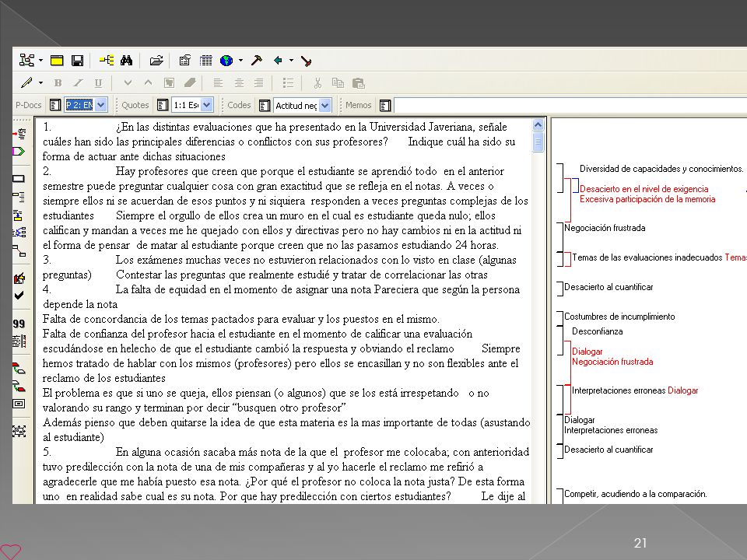Viewport: 747px width, 560px height.
Task: Select margin code 'Costumbres de incumplimiento'
Action: 619,317
